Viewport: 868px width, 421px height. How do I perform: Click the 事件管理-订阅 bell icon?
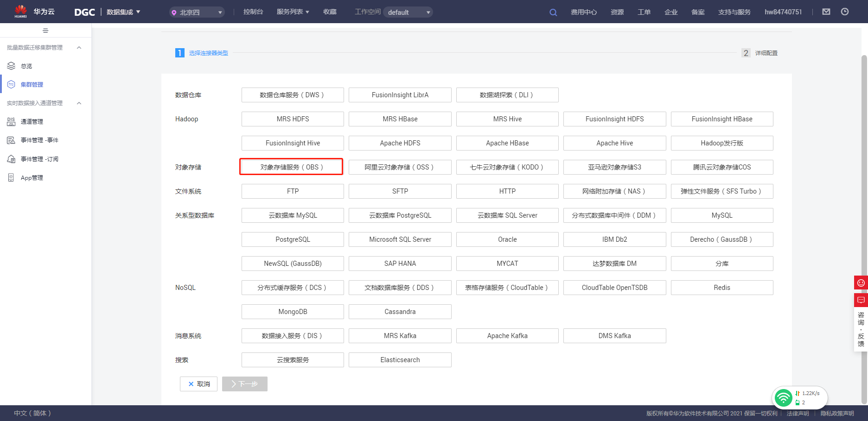pos(11,159)
